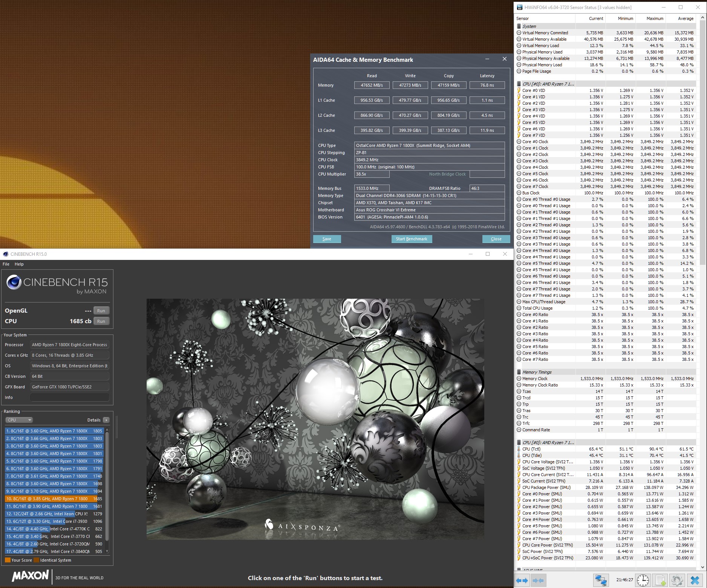Click the Bus Clock sensor icon
This screenshot has height=588, width=707.
click(x=519, y=193)
